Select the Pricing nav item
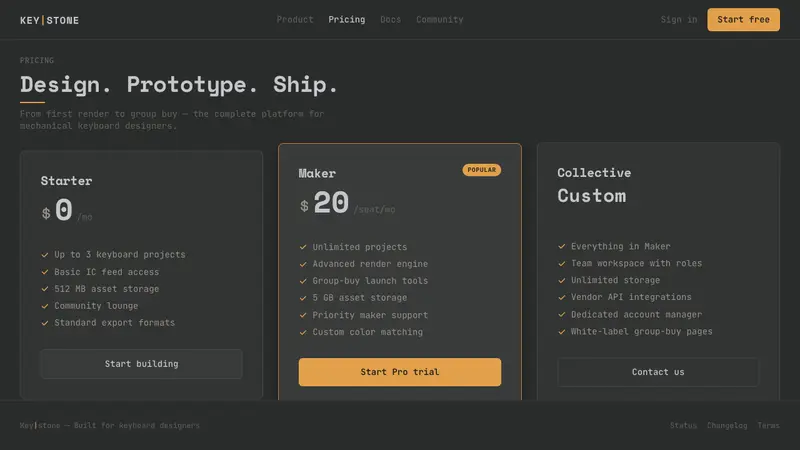The image size is (800, 450). [346, 19]
